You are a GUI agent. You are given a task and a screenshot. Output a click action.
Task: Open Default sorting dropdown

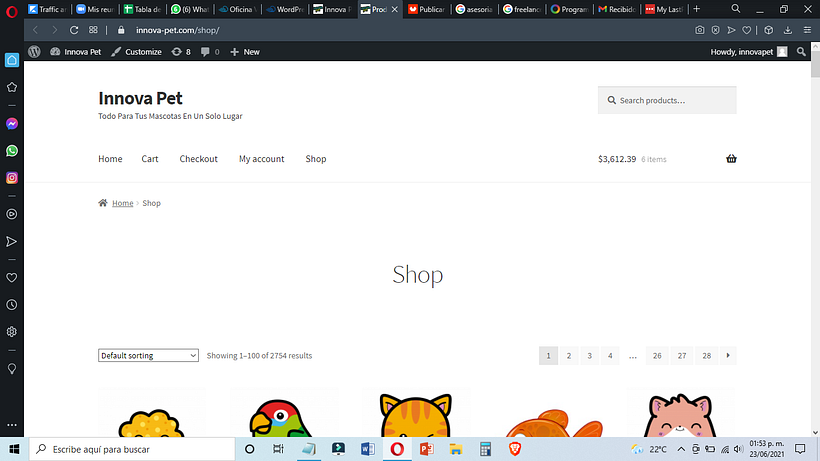149,355
